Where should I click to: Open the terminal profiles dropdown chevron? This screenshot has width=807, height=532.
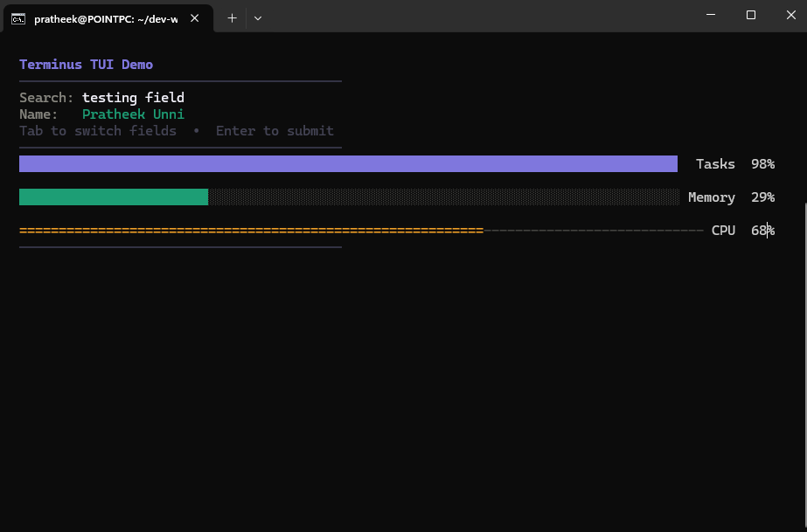258,18
